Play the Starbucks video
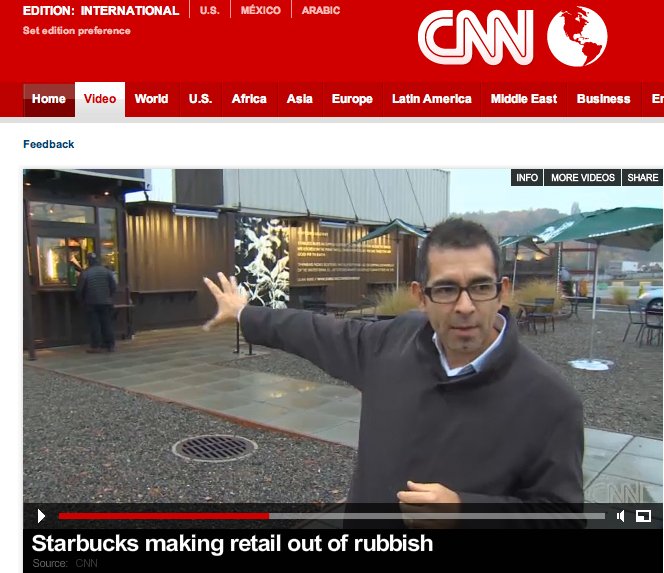This screenshot has width=664, height=573. (41, 516)
